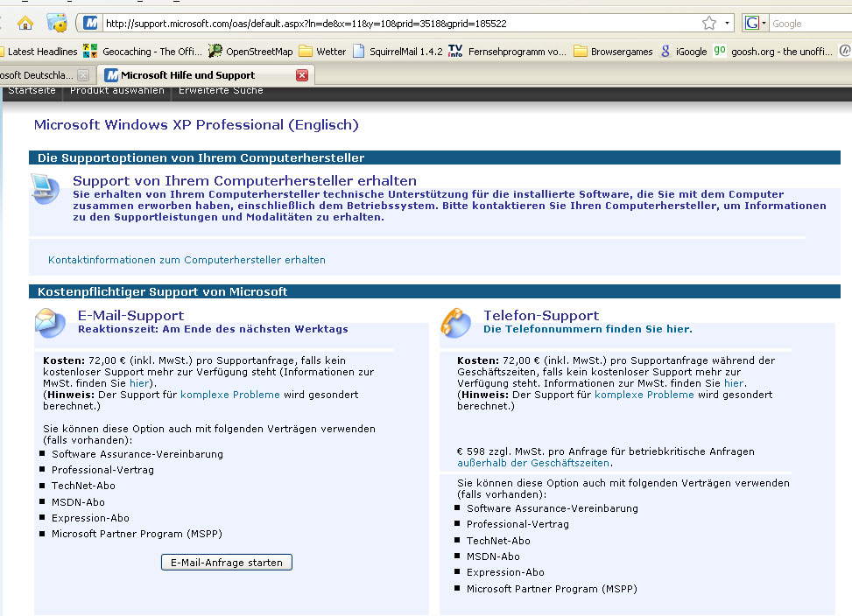This screenshot has width=852, height=616.
Task: Select the support.microsoft.com URL field
Action: tap(402, 24)
